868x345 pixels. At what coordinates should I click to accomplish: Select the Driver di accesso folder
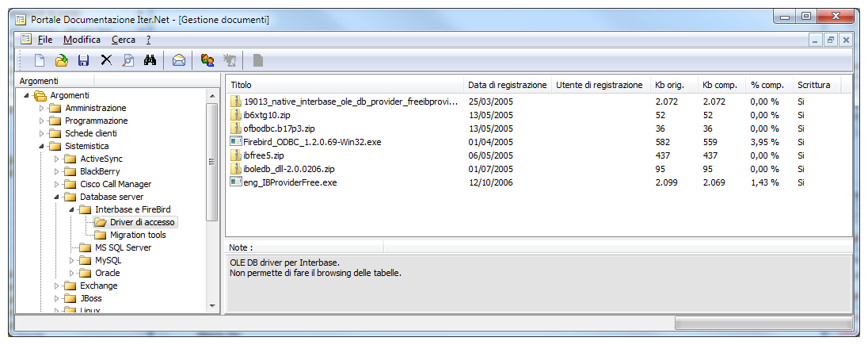click(x=143, y=222)
